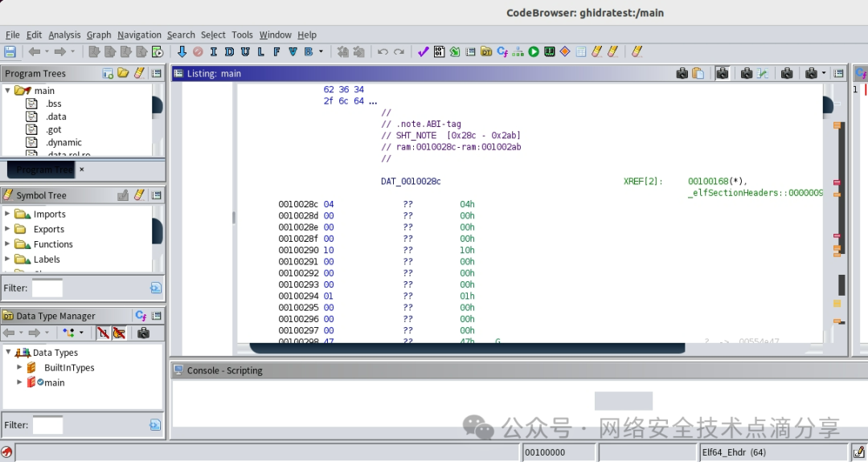
Task: Click the purple checkmark bookmark icon
Action: click(x=423, y=52)
